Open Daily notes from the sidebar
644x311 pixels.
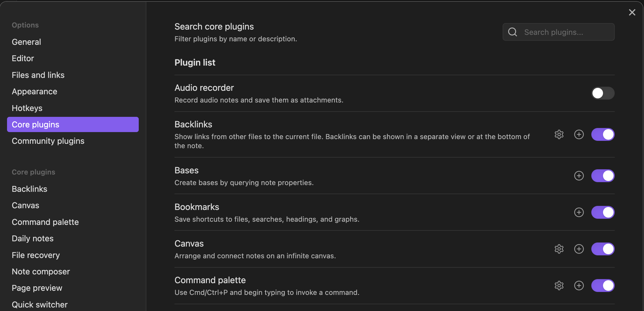32,238
